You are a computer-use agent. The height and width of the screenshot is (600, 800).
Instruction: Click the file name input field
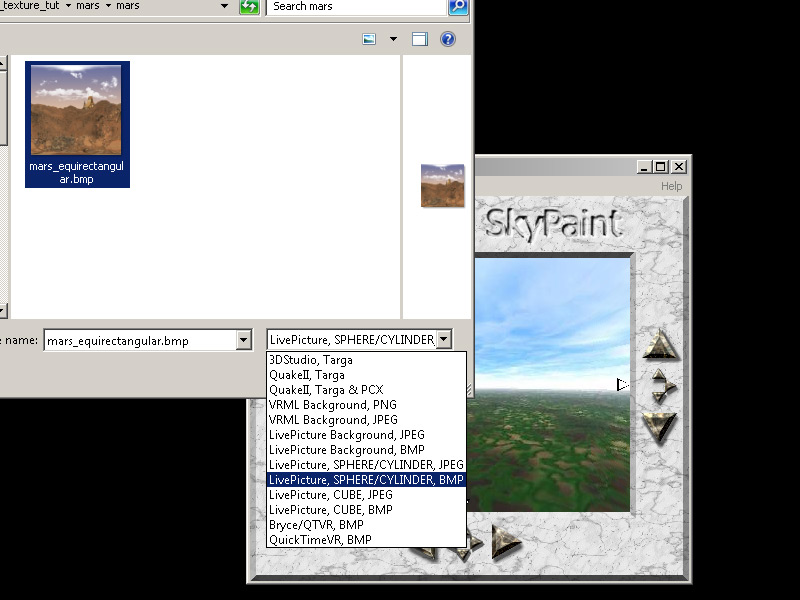click(141, 340)
